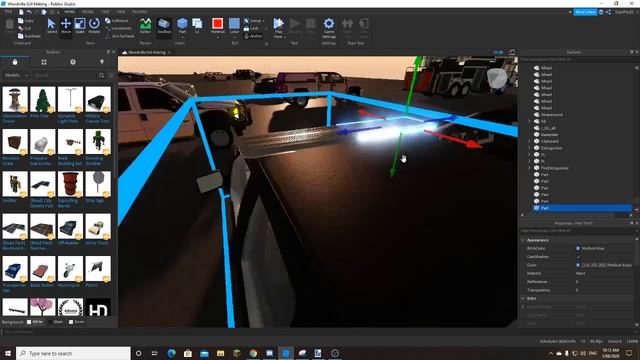Toggle Constraints option
640x360 pixels.
tap(118, 28)
